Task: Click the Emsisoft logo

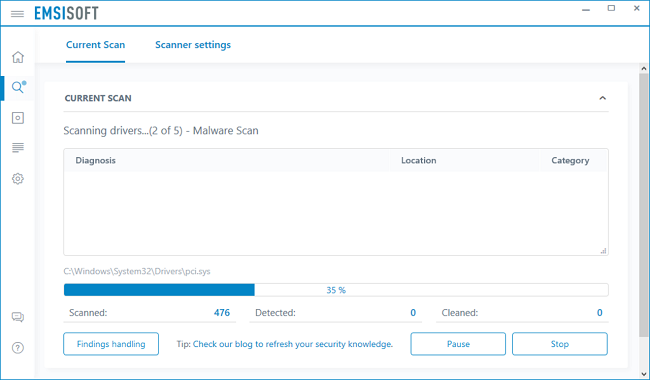Action: tap(66, 13)
